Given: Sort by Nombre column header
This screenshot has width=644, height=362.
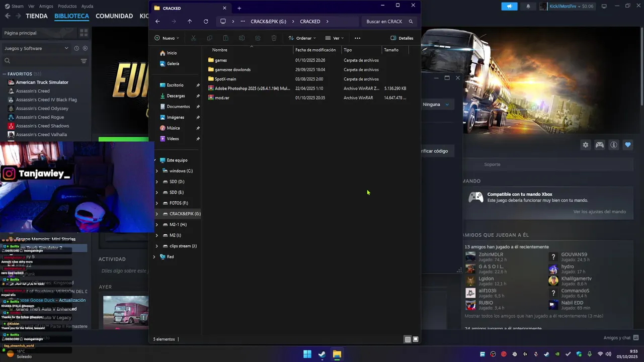Looking at the screenshot, I should (x=219, y=50).
